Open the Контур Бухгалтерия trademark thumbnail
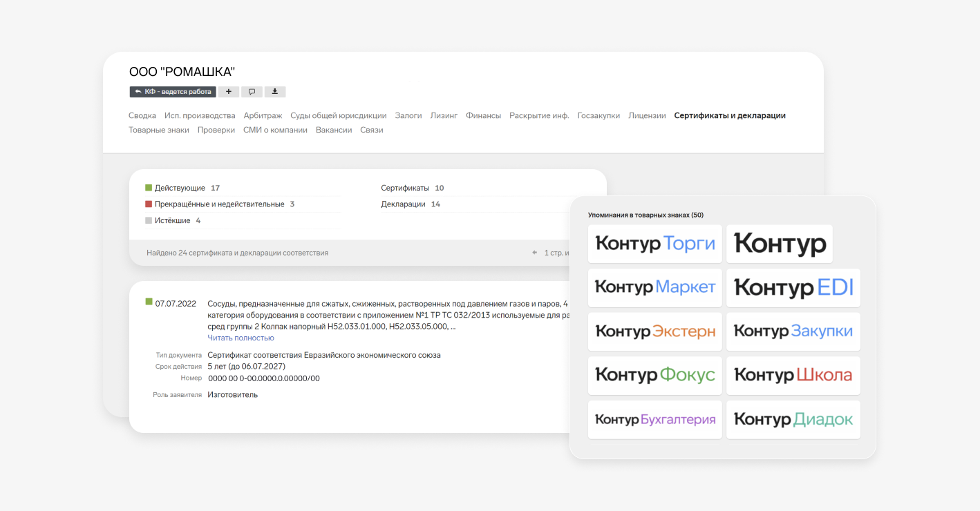980x511 pixels. [655, 420]
